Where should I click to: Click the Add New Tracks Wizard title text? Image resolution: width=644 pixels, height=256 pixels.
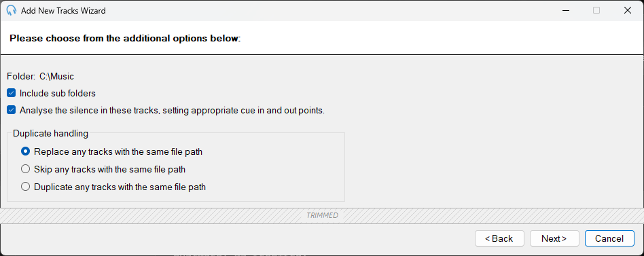click(x=63, y=11)
